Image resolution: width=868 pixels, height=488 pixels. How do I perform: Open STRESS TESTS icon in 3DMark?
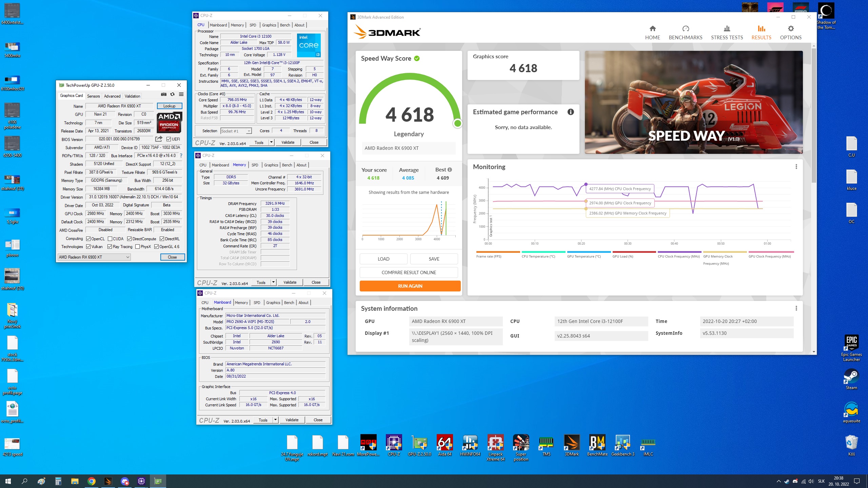click(x=727, y=29)
